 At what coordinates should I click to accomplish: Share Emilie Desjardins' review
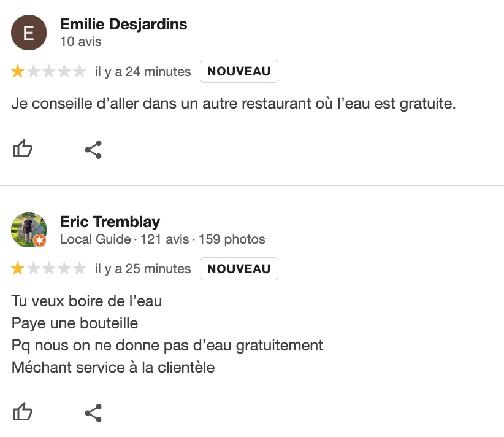tap(93, 150)
